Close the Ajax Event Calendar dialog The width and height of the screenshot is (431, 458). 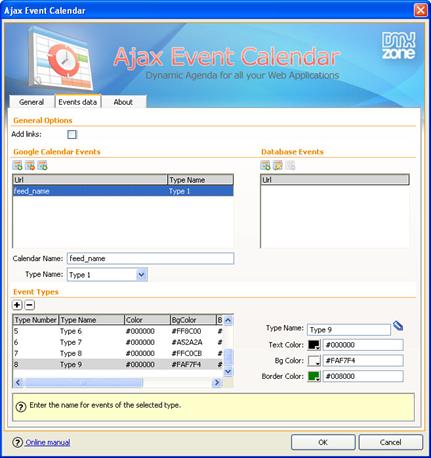(420, 10)
